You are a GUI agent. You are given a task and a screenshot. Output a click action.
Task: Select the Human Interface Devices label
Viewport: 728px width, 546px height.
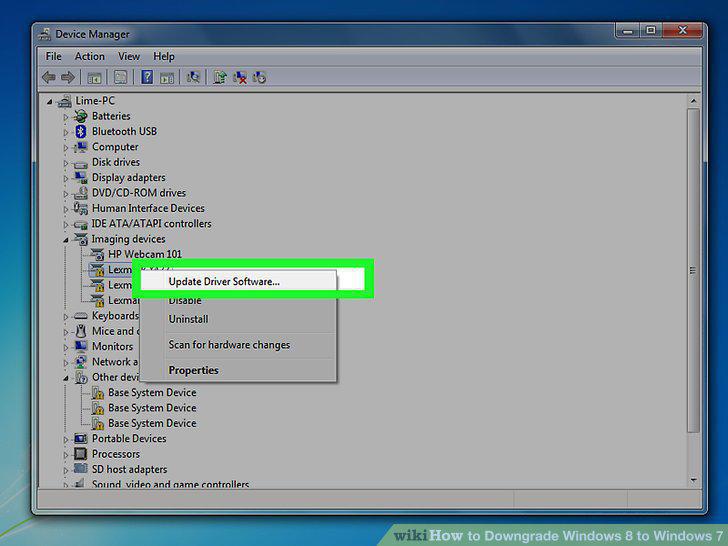(148, 208)
